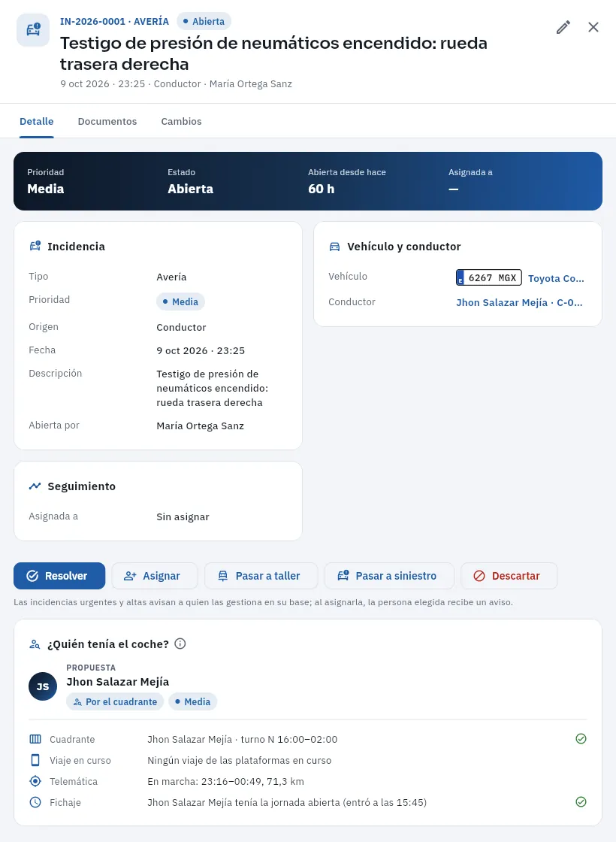
Task: Click the person-search icon by ¿Quién tenía el coche?
Action: click(35, 644)
